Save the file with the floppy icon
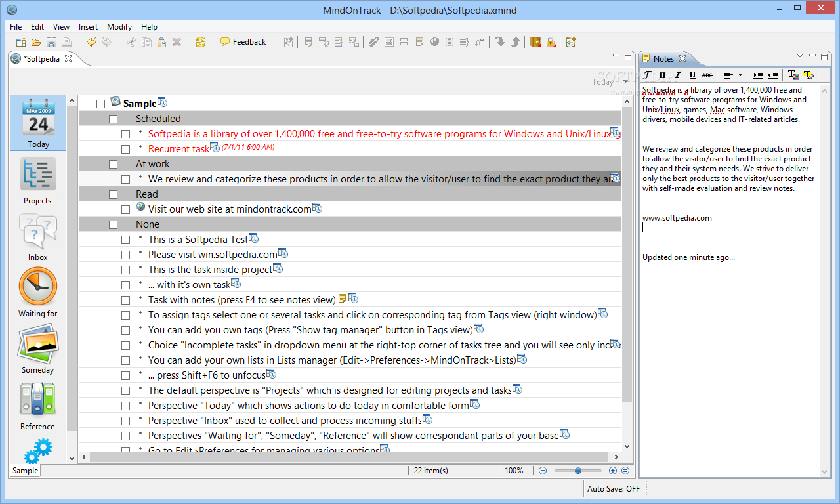Viewport: 840px width, 504px height. (x=51, y=42)
